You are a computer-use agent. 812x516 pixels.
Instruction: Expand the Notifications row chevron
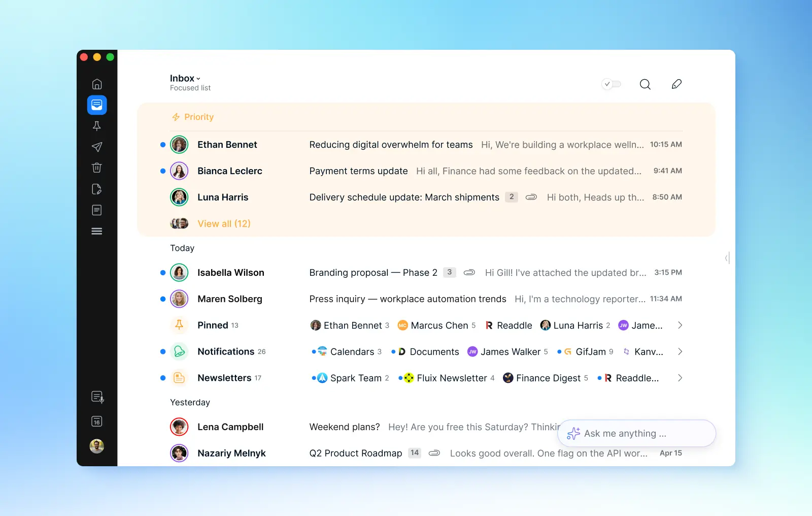coord(680,351)
